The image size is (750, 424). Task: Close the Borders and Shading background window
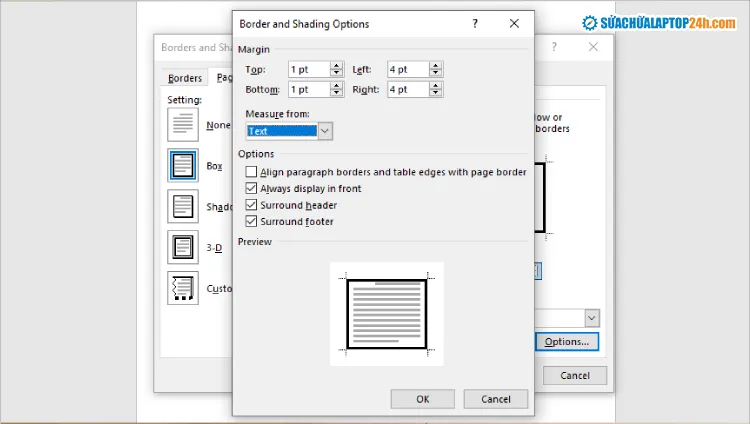click(x=593, y=47)
